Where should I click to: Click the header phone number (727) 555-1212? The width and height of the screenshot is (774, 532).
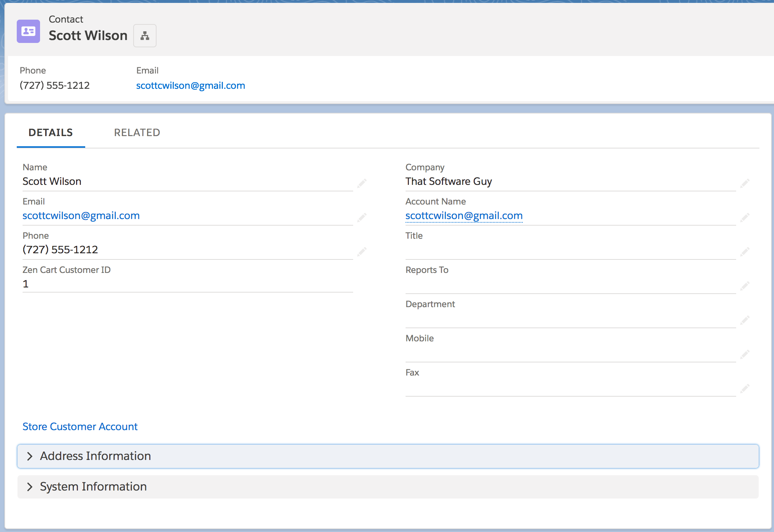tap(55, 86)
